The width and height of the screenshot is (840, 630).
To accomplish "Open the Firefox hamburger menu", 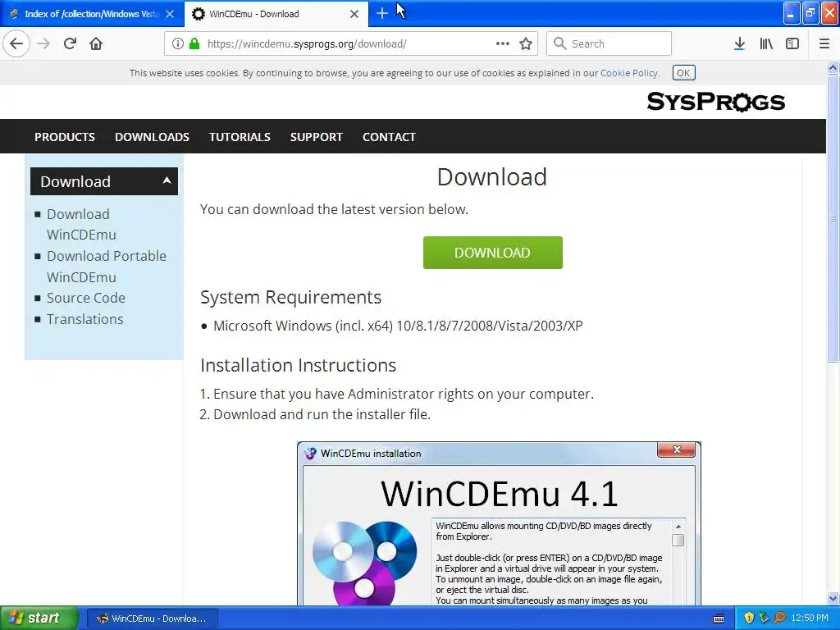I will (x=824, y=43).
